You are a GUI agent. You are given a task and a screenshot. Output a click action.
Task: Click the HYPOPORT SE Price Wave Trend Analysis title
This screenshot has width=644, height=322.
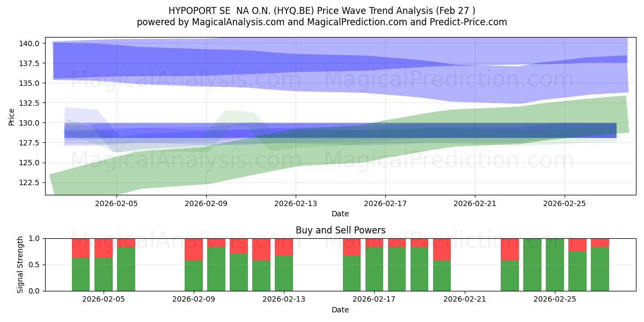[322, 11]
